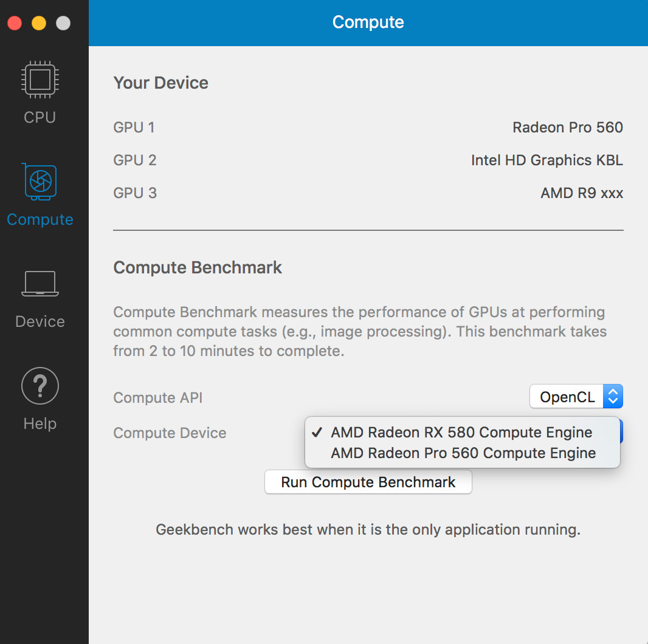
Task: Click the GPU 2 label
Action: 135,160
